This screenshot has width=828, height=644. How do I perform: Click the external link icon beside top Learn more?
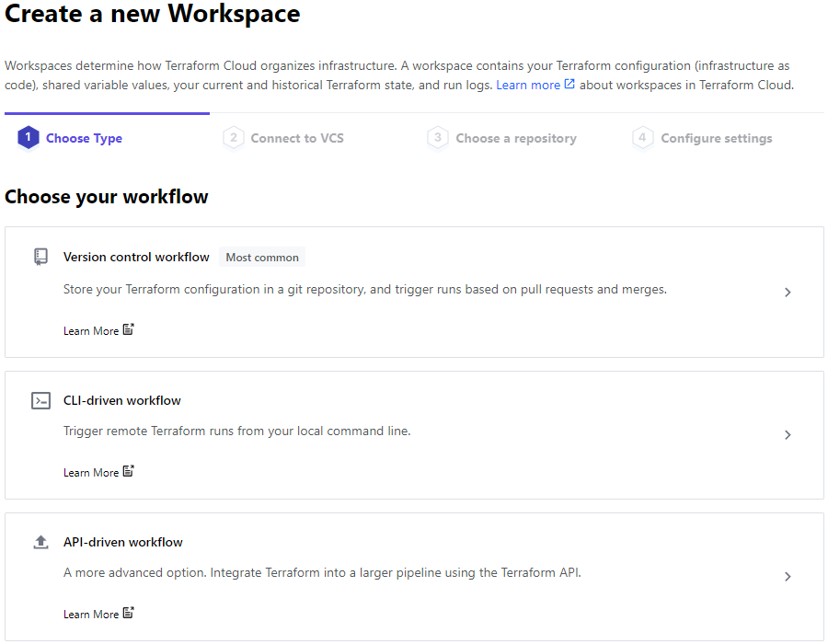pos(569,84)
